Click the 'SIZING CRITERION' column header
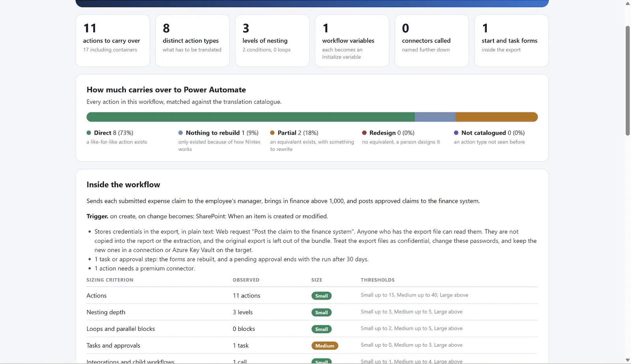Image resolution: width=631 pixels, height=364 pixels. coord(110,280)
